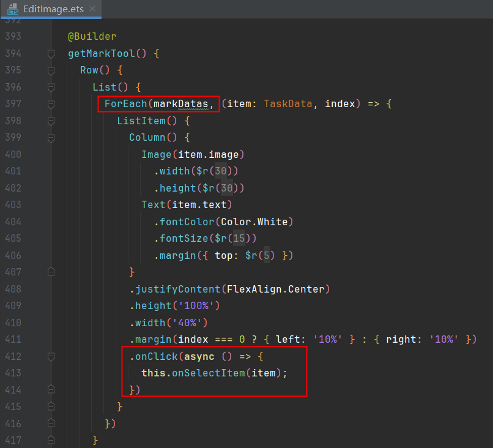Click the @Builder decorator text

(92, 37)
